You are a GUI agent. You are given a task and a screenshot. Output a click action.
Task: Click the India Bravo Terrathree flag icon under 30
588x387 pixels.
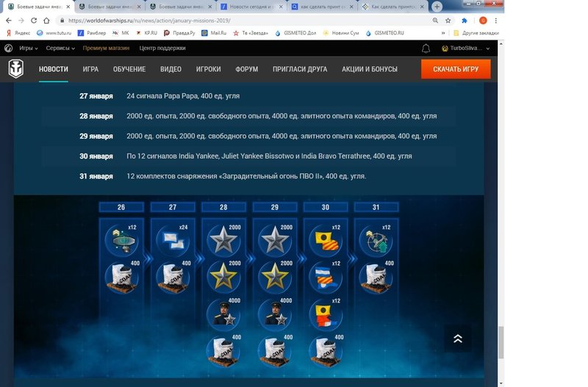coord(326,314)
